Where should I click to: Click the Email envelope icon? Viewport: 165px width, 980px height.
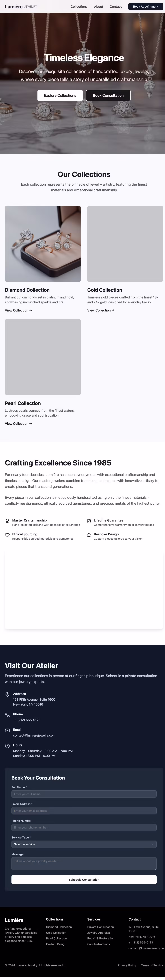point(7,730)
